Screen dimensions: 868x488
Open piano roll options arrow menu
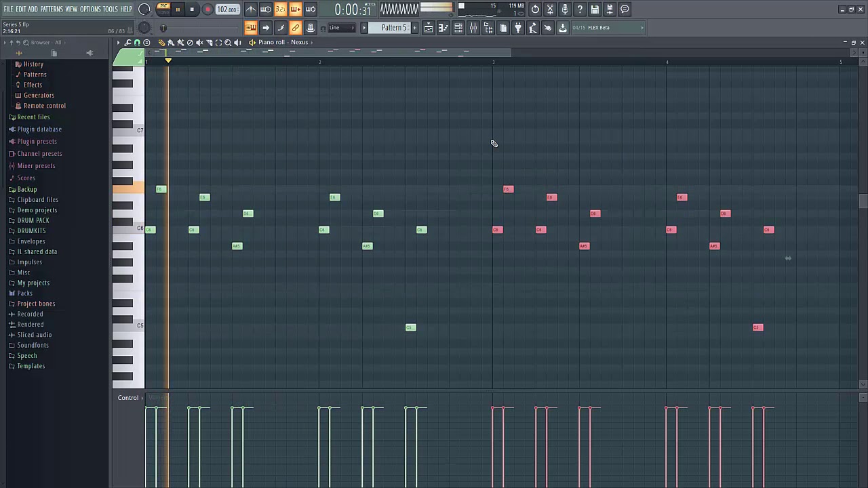click(118, 42)
